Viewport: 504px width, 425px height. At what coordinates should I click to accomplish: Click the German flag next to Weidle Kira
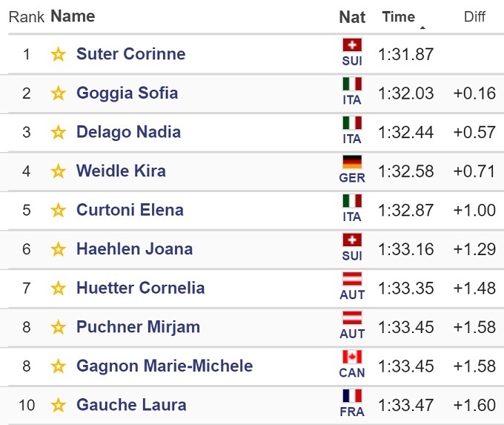pyautogui.click(x=352, y=162)
